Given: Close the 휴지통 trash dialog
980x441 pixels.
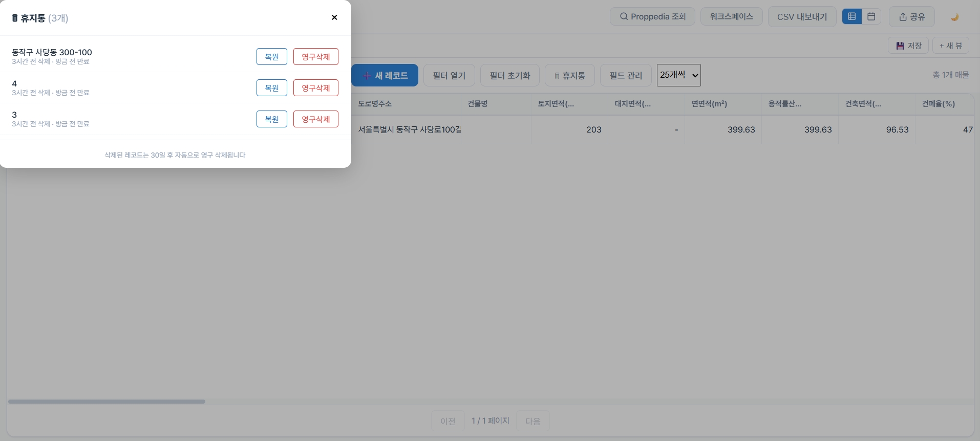Looking at the screenshot, I should coord(334,17).
